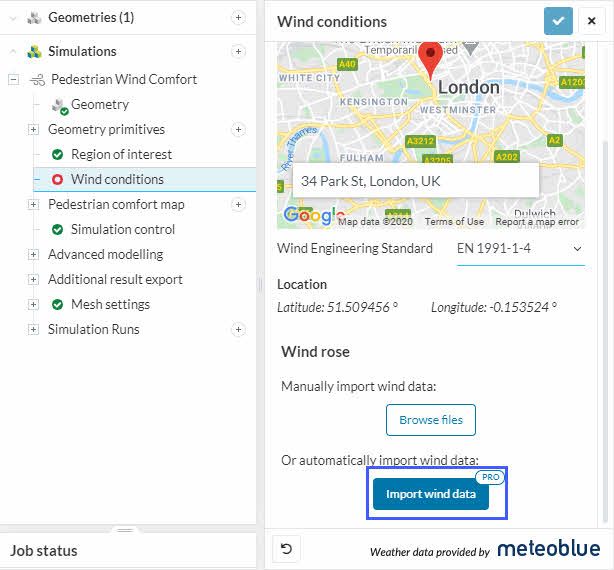This screenshot has height=570, width=614.
Task: Add a geometry primitive via plus icon
Action: (x=238, y=129)
